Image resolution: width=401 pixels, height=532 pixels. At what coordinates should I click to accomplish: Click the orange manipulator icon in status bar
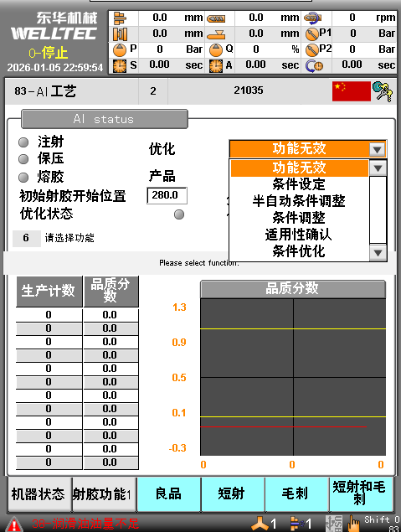pyautogui.click(x=260, y=523)
